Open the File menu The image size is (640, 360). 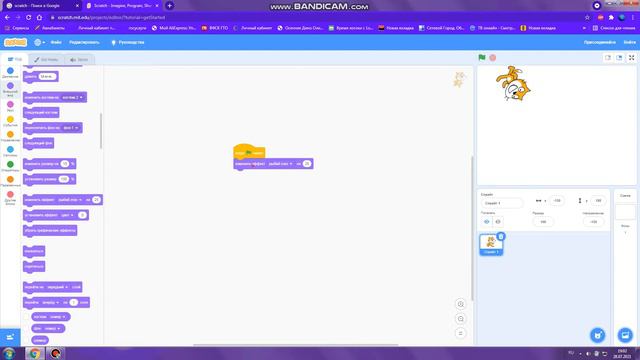(56, 42)
